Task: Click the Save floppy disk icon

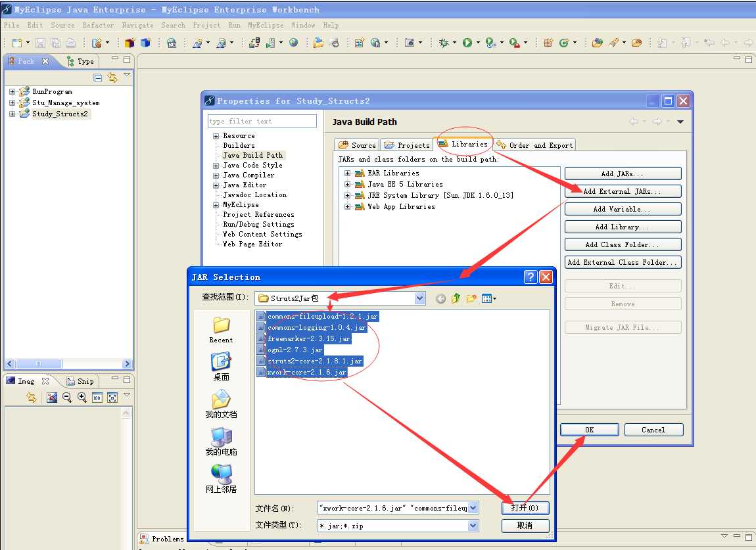Action: [x=41, y=43]
